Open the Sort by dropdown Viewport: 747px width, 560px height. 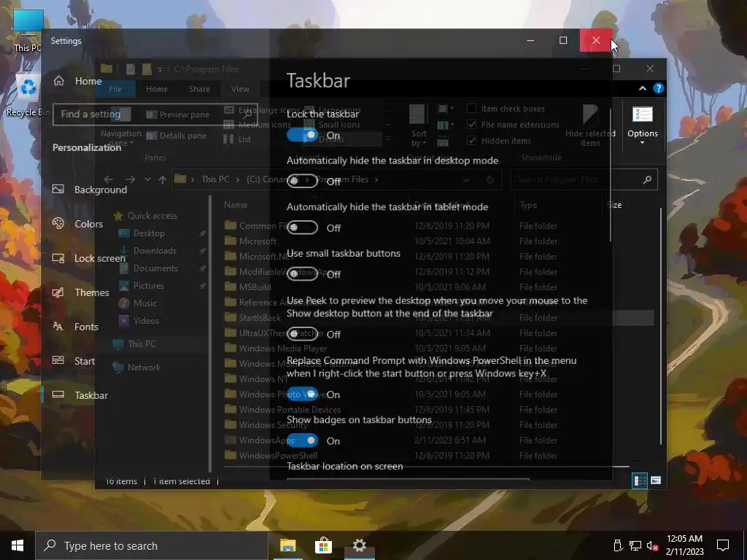pyautogui.click(x=419, y=125)
